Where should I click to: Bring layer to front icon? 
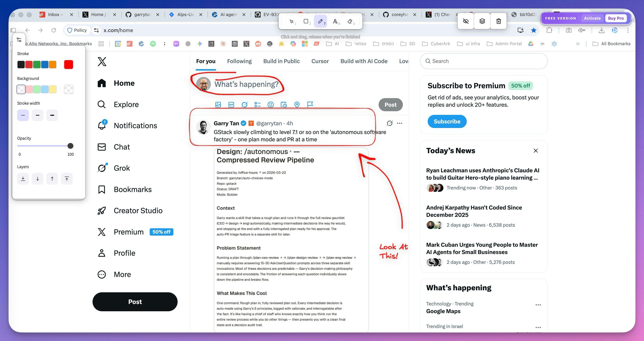67,179
